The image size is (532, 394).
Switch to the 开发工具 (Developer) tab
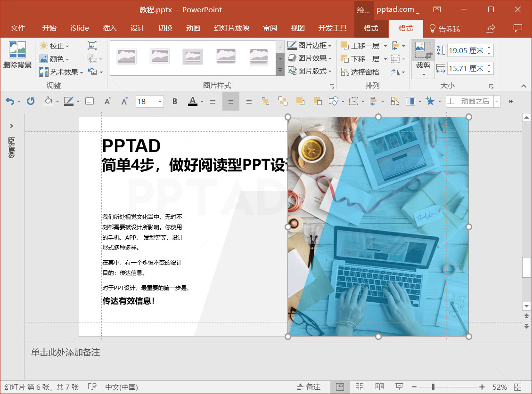click(333, 28)
